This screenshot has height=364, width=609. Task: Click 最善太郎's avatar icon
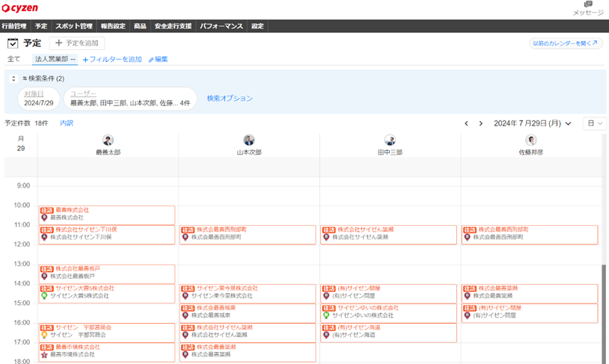click(108, 141)
